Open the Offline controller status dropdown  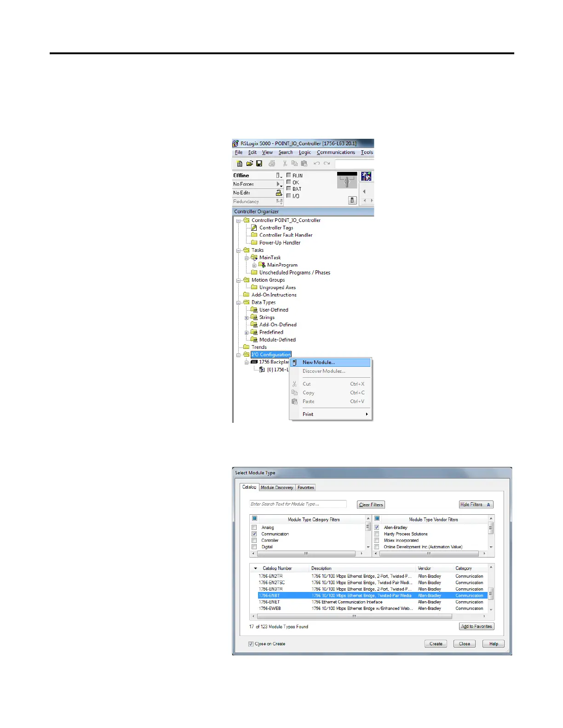[x=279, y=176]
